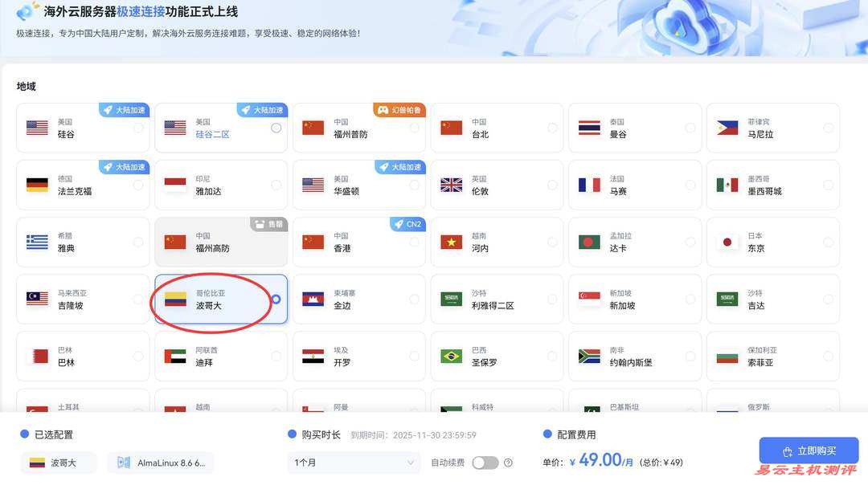868x485 pixels.
Task: Select the 日本东京 flag icon
Action: [728, 241]
